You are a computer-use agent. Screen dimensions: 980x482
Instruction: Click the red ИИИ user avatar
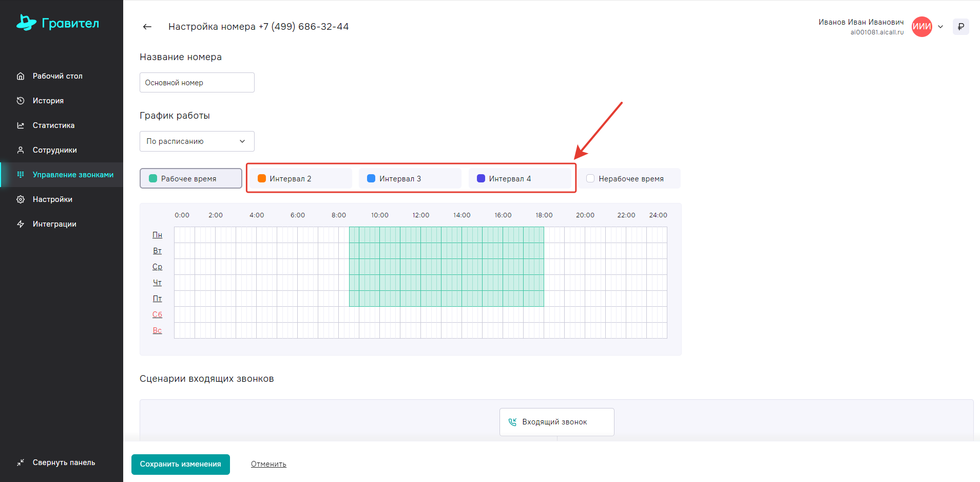point(921,27)
